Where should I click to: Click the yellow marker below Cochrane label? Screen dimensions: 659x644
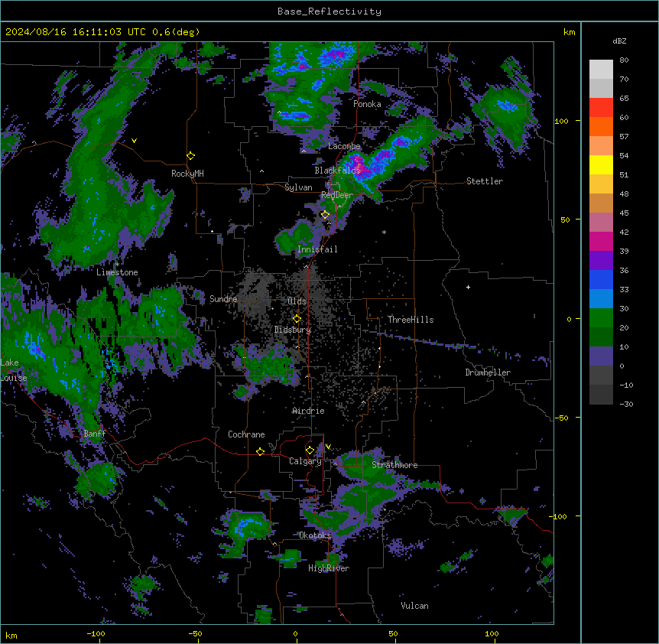tap(260, 451)
